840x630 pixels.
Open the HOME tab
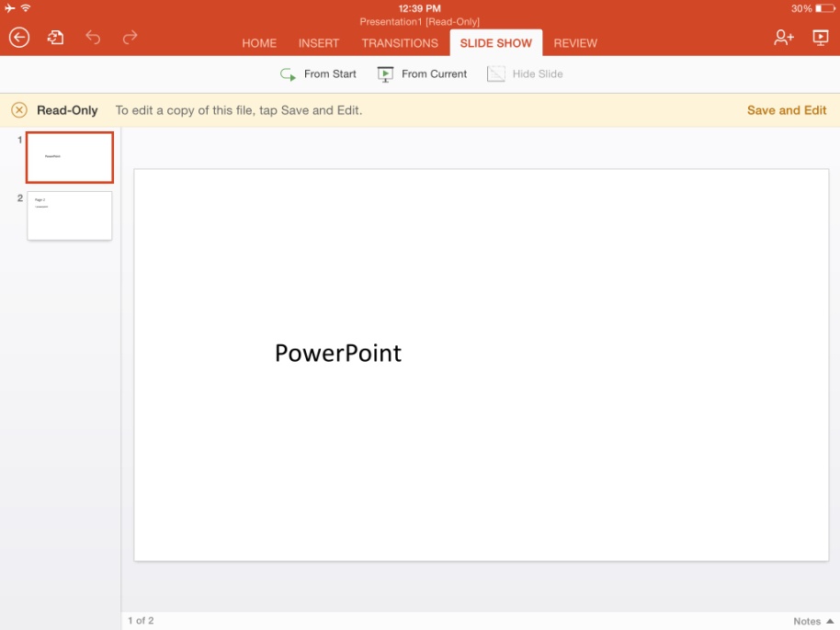(259, 43)
